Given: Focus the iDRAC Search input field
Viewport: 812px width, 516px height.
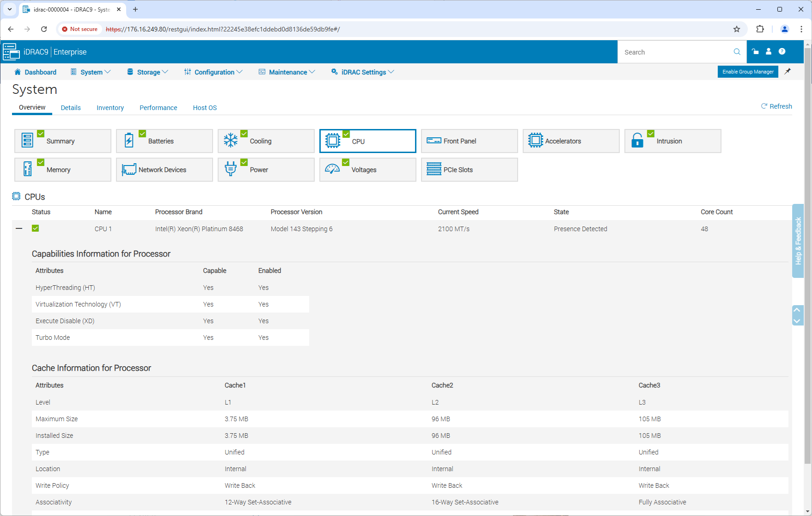Looking at the screenshot, I should (x=677, y=52).
